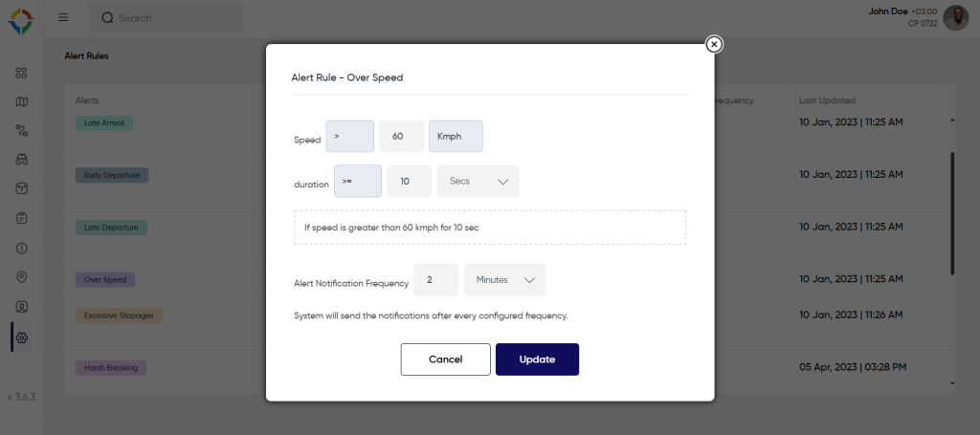Click John Doe profile avatar
This screenshot has width=980, height=435.
point(955,17)
